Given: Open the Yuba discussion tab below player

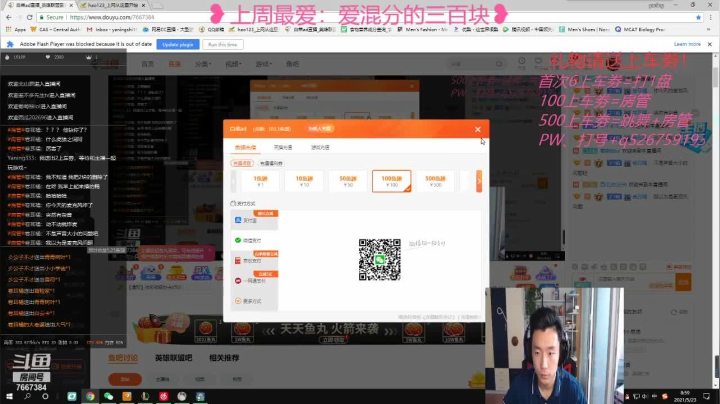Looking at the screenshot, I should pos(123,358).
